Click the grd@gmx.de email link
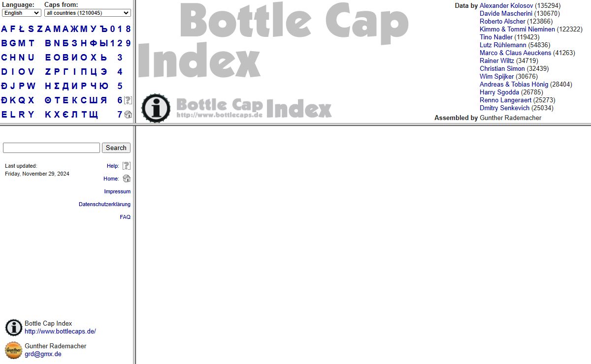 43,354
